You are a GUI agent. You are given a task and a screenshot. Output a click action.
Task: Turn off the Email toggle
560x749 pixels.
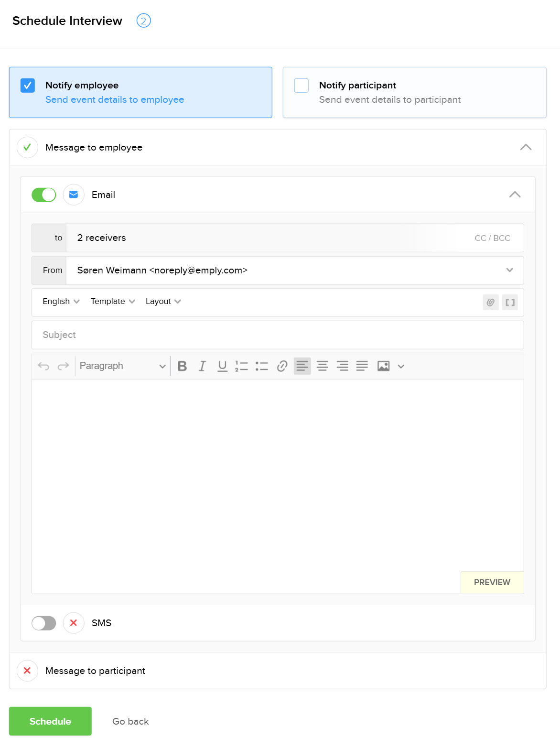(x=44, y=195)
